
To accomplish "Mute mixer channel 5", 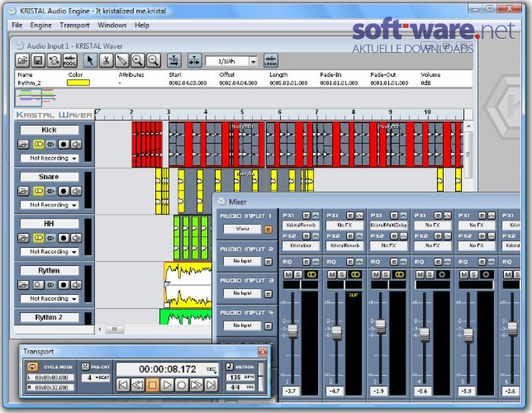I will [464, 274].
